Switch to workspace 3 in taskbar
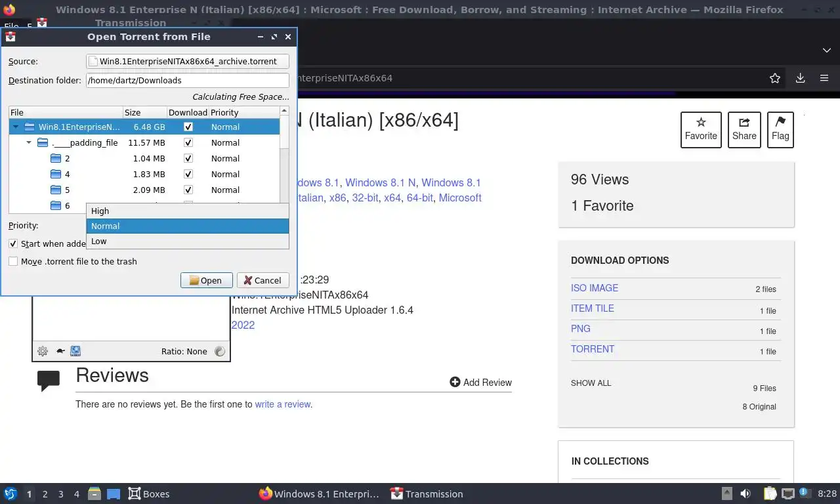The image size is (840, 504). tap(61, 494)
